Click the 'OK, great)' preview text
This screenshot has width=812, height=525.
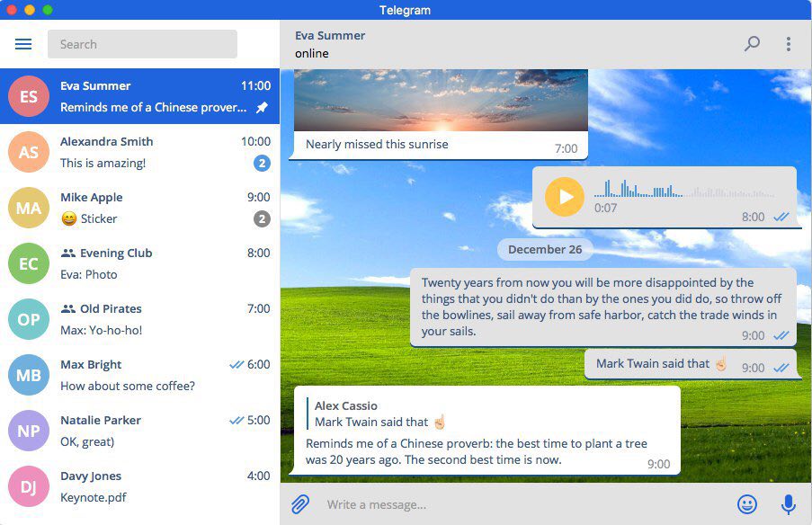click(87, 442)
